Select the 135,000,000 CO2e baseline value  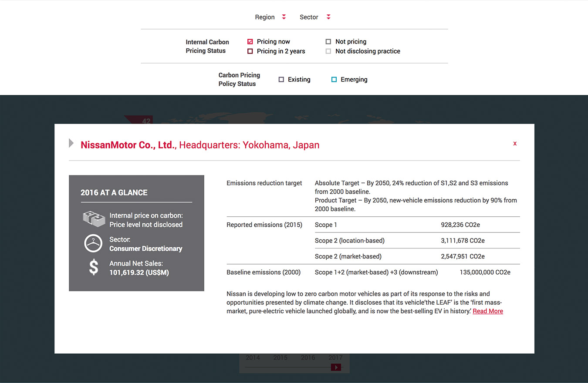coord(485,272)
